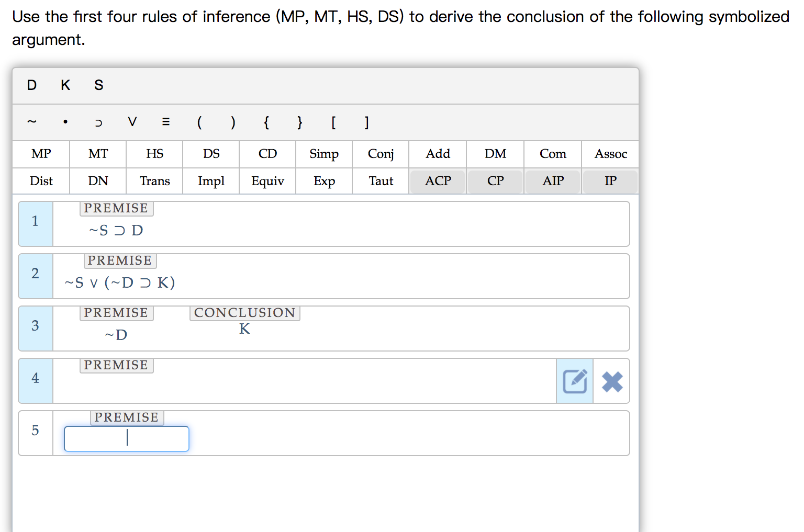Select the MP inference rule
The image size is (804, 532).
40,154
